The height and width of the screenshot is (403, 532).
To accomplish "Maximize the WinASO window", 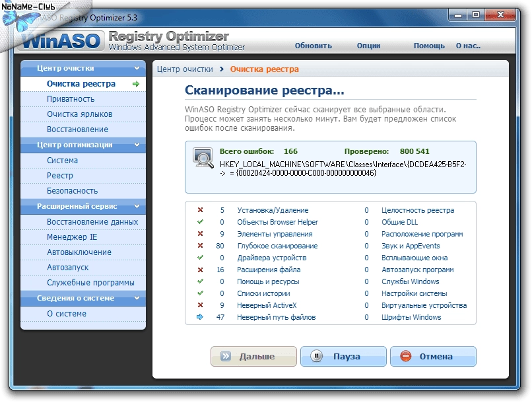I will 476,15.
